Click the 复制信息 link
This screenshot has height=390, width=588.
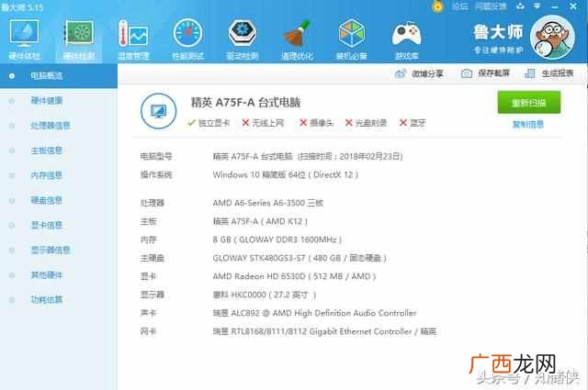528,125
